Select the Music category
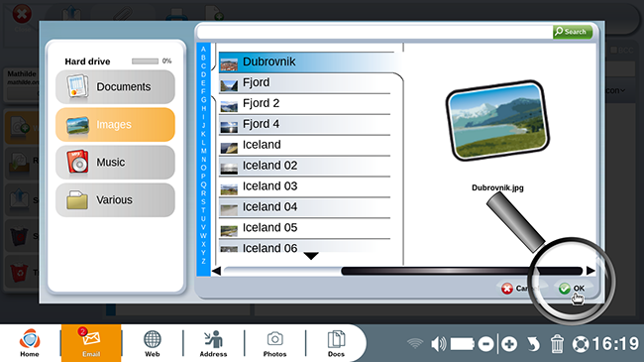 pyautogui.click(x=115, y=162)
